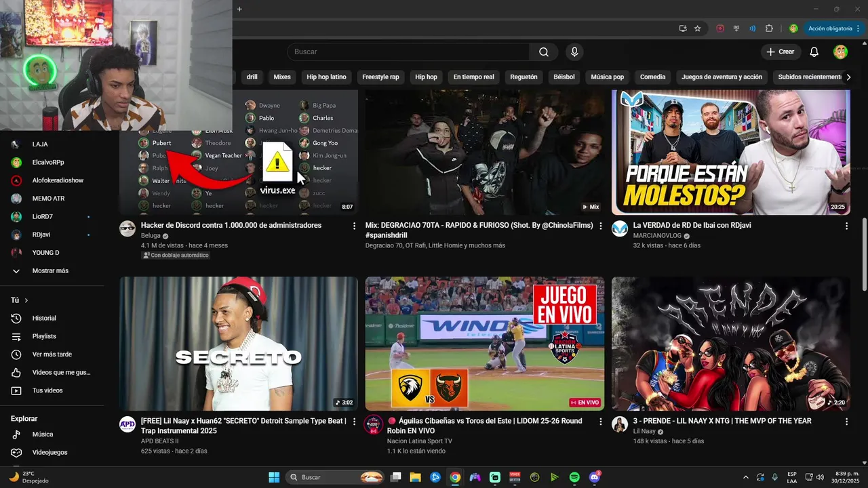This screenshot has width=868, height=488.
Task: Open options menu for Águilas Cibaeñas live stream
Action: point(600,422)
